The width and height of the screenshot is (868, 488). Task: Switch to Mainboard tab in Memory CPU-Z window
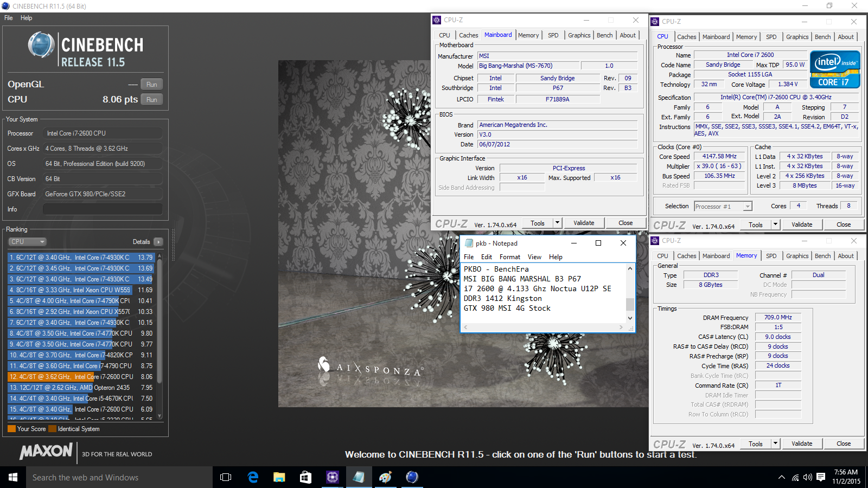[716, 256]
